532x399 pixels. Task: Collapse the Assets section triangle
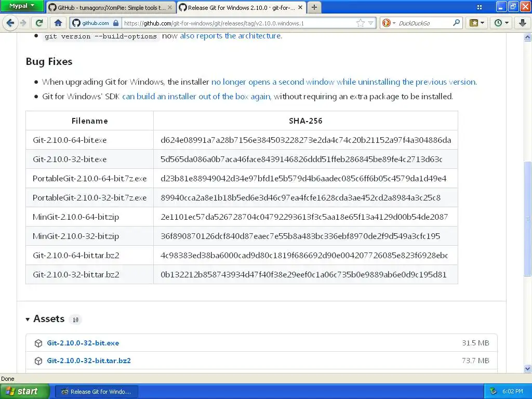[x=28, y=320]
